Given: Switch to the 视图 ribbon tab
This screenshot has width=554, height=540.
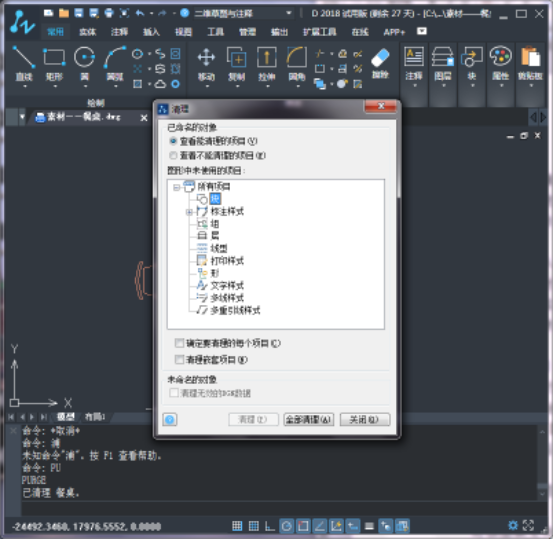Looking at the screenshot, I should click(183, 32).
